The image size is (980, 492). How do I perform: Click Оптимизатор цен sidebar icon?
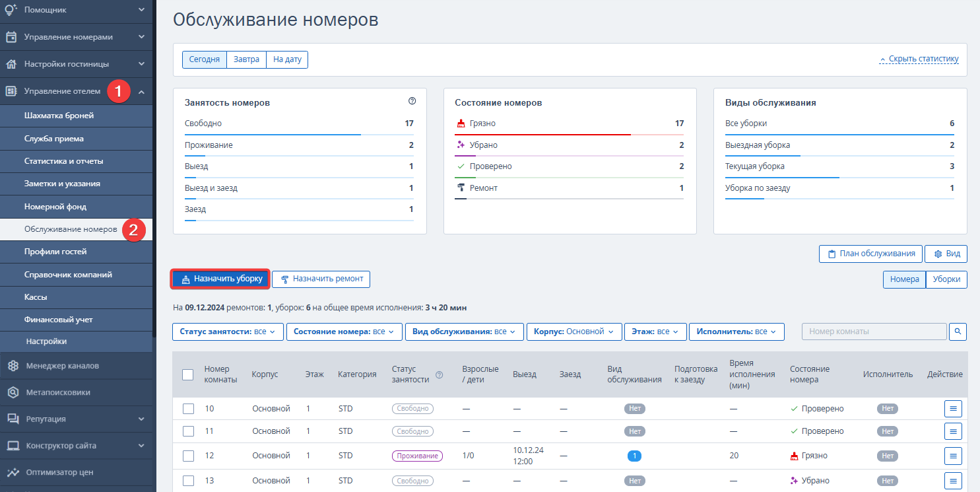[13, 472]
